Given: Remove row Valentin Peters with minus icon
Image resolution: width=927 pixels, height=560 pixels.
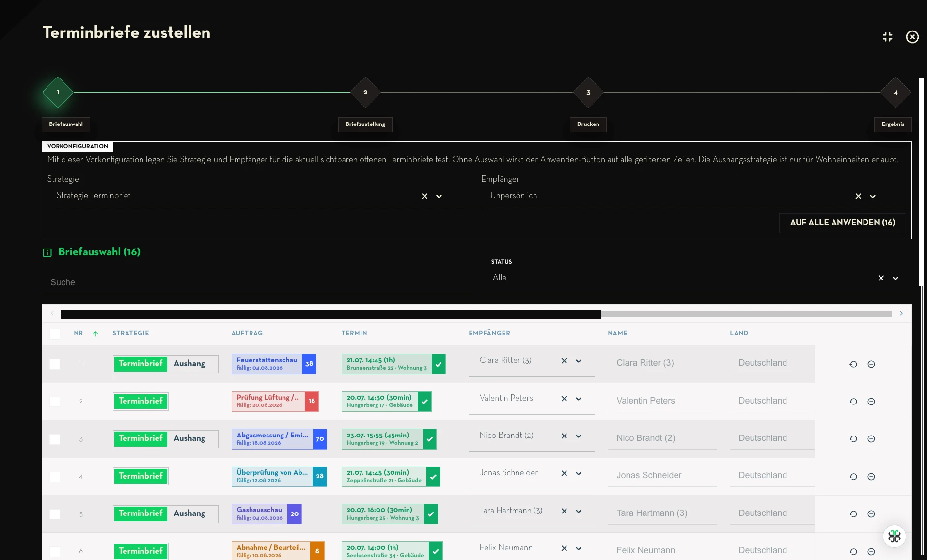Looking at the screenshot, I should pyautogui.click(x=871, y=402).
